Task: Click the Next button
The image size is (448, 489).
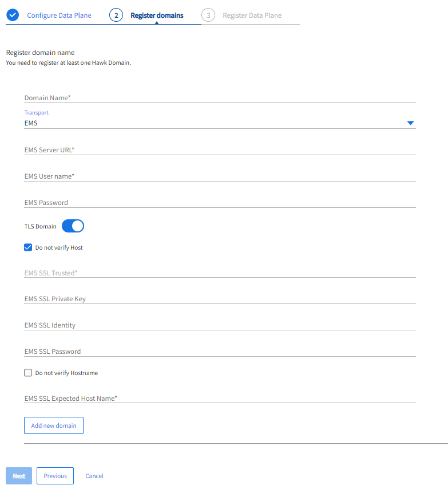Action: click(19, 476)
